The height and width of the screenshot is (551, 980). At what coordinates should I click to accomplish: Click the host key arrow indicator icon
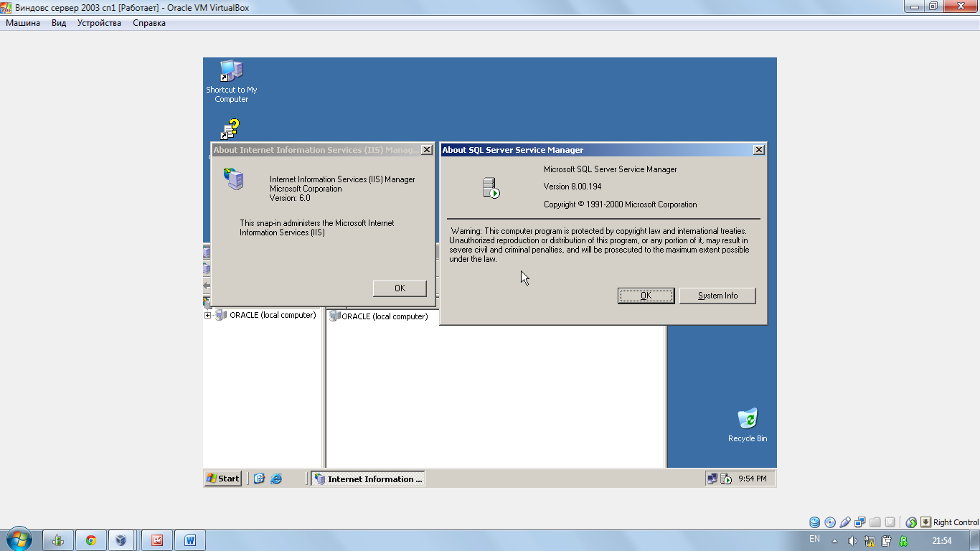tap(925, 522)
